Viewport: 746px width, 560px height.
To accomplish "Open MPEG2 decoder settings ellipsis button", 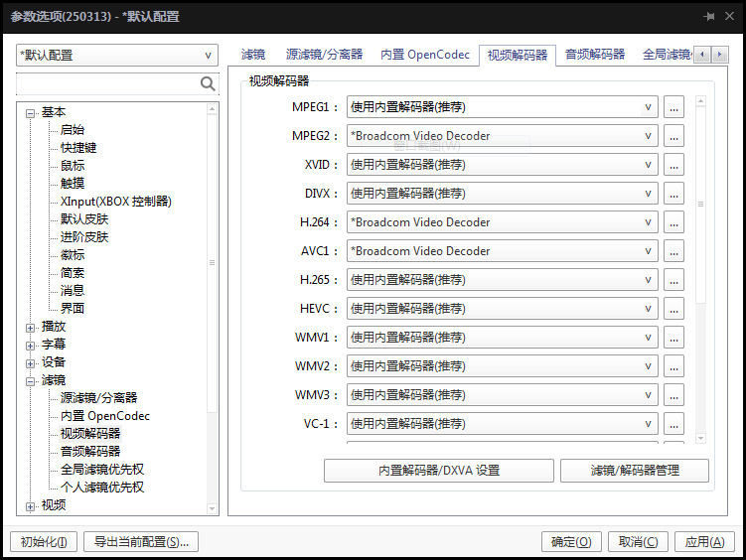I will click(x=673, y=136).
